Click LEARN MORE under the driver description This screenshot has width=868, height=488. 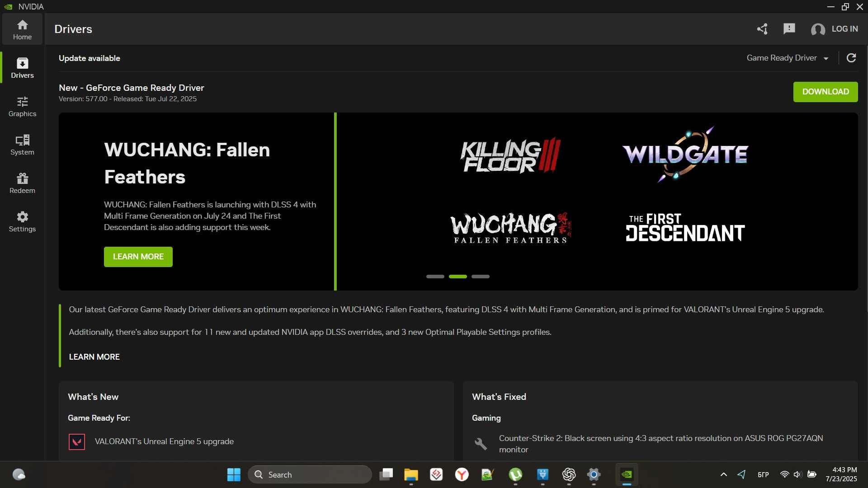[x=94, y=357]
